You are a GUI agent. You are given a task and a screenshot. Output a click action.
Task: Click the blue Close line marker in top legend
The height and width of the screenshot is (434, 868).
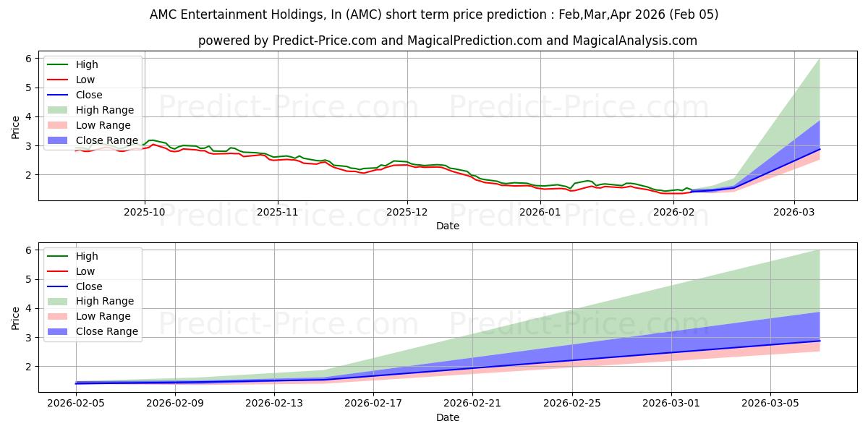click(x=60, y=95)
